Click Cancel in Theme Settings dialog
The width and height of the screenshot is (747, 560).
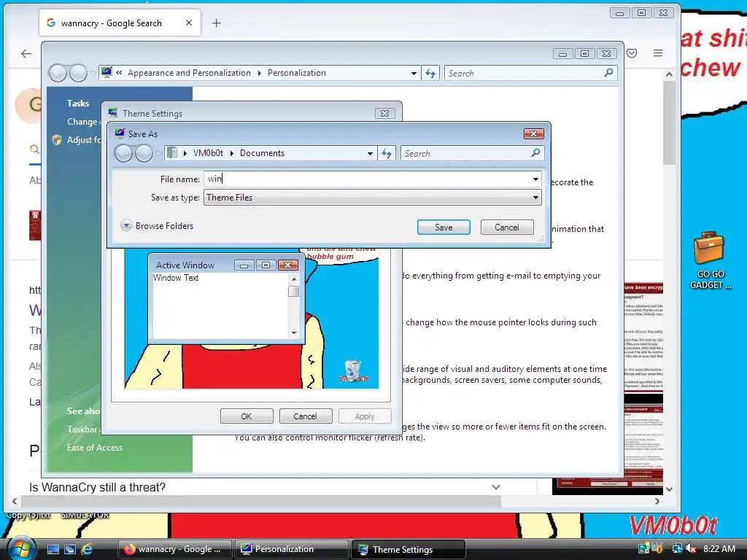click(x=305, y=416)
